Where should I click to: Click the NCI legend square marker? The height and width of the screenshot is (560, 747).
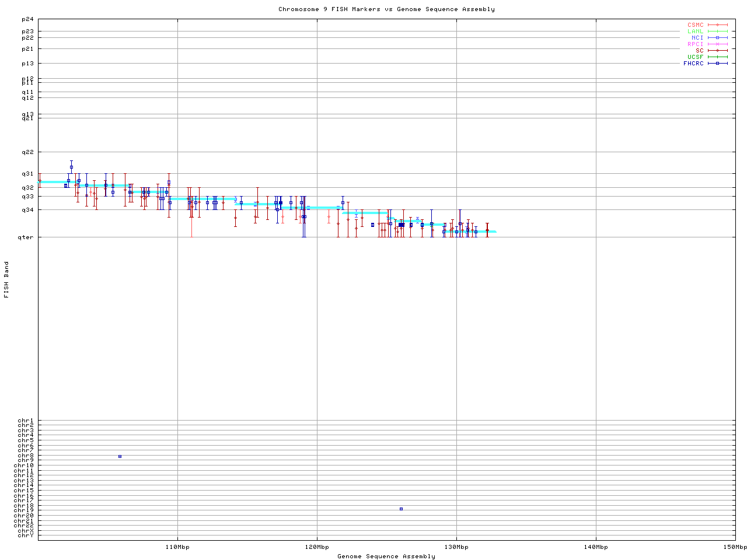[717, 38]
